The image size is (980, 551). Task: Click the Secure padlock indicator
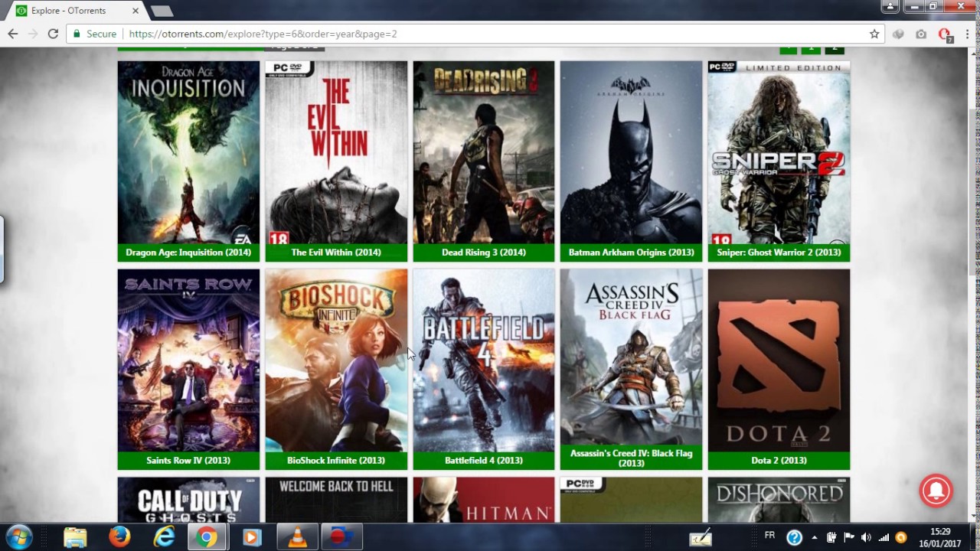pyautogui.click(x=94, y=34)
